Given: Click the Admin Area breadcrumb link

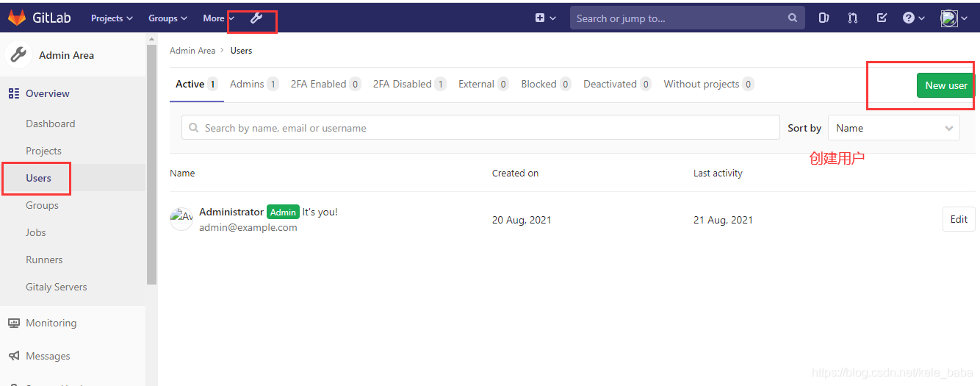Looking at the screenshot, I should tap(192, 51).
